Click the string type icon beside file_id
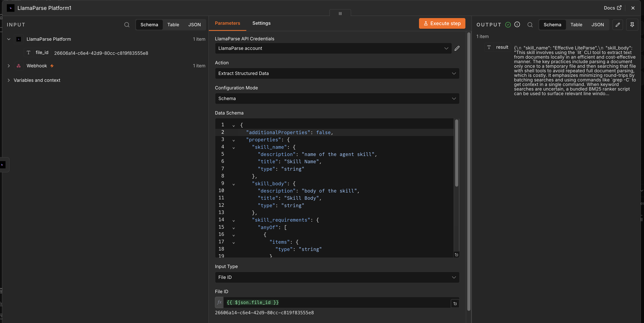 coord(29,52)
